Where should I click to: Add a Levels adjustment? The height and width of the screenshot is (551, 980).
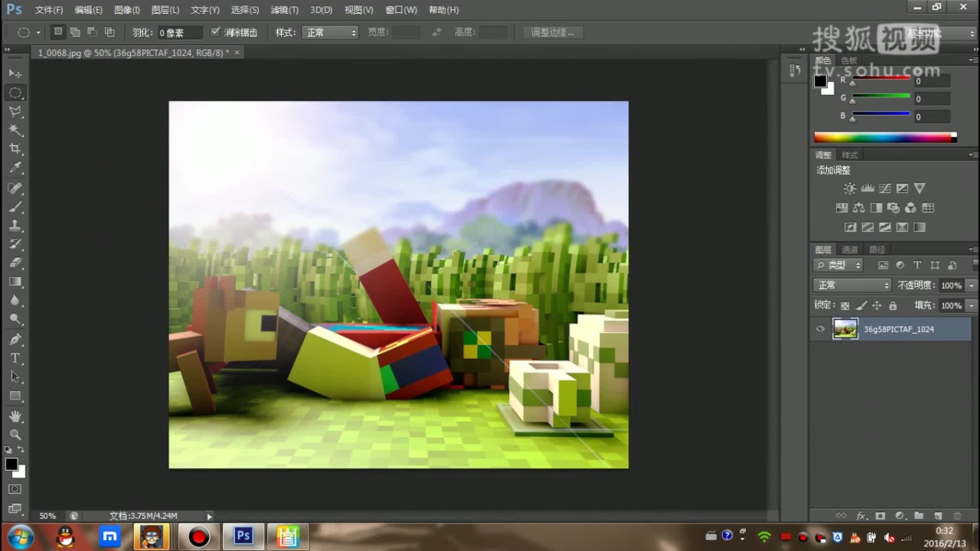867,188
